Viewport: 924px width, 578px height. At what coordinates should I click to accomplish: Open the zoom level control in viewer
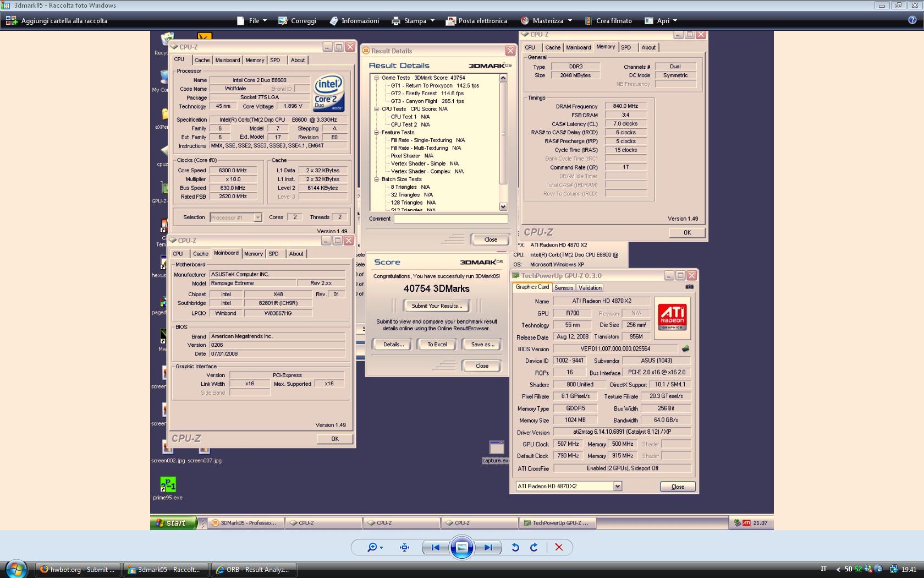tap(376, 547)
